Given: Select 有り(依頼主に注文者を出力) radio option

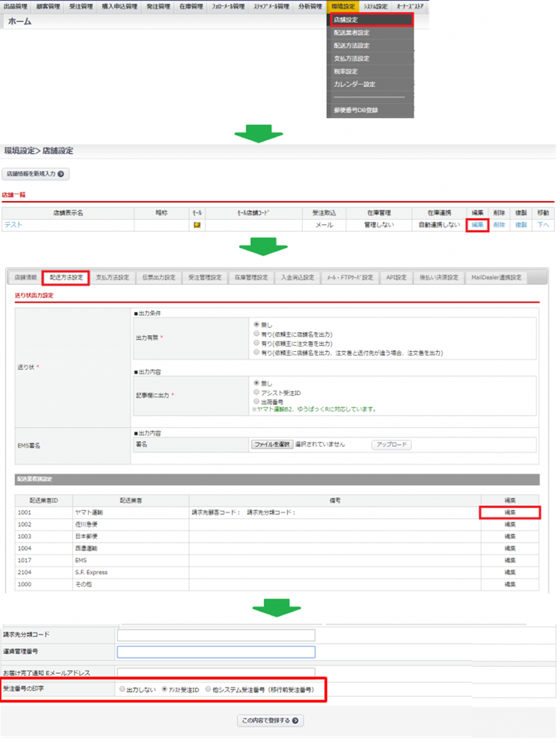Looking at the screenshot, I should coord(257,343).
